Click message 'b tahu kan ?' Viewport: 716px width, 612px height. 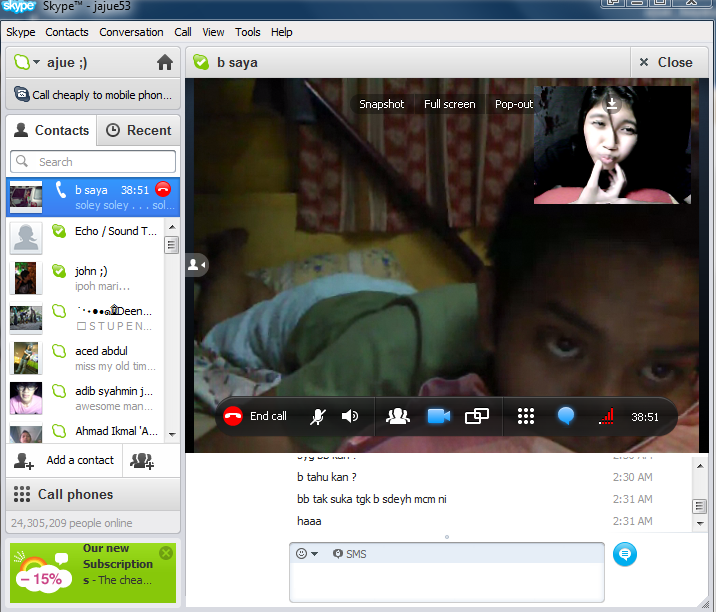click(x=326, y=477)
